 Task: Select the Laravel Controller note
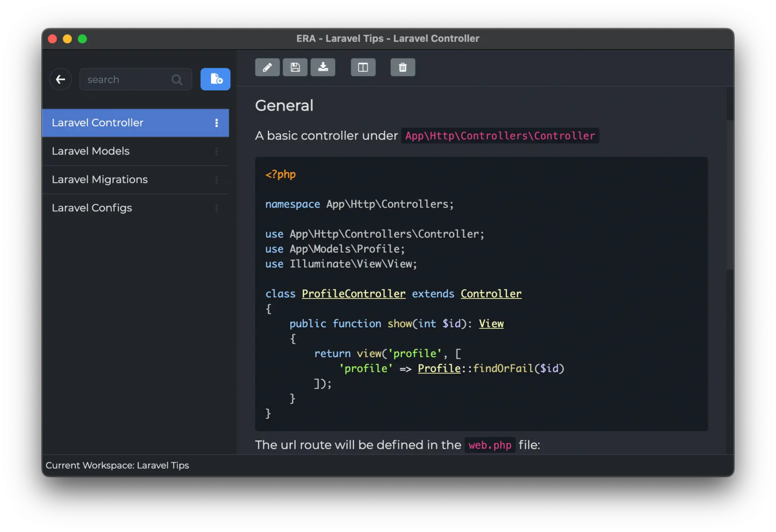pyautogui.click(x=136, y=123)
